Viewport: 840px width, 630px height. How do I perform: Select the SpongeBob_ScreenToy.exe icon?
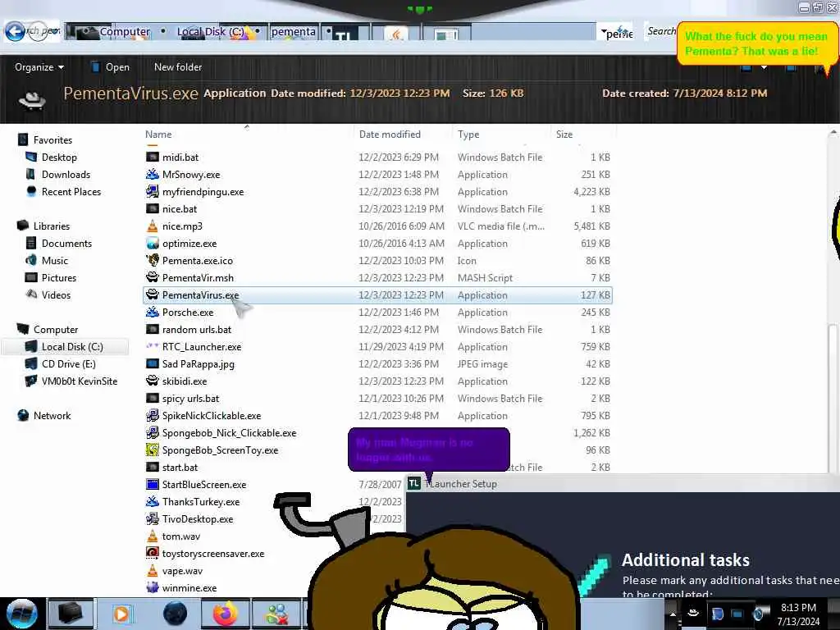click(x=153, y=450)
